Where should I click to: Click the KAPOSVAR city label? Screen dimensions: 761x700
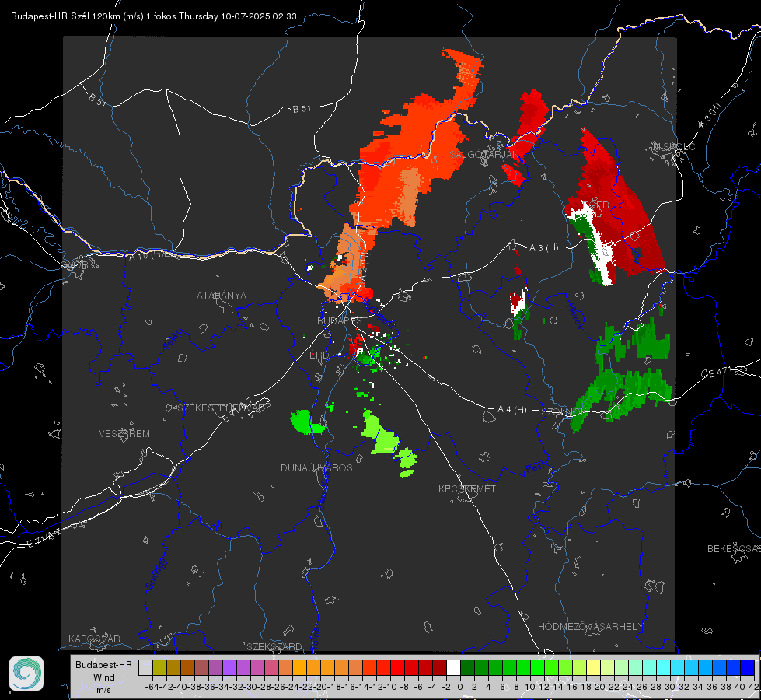[x=94, y=639]
